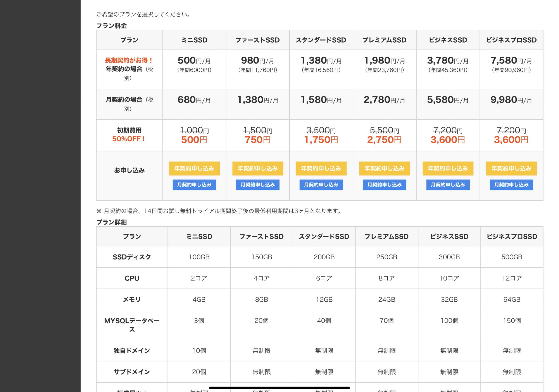The width and height of the screenshot is (559, 392).
Task: Click the discounted 2,750円 initial fee
Action: (x=385, y=140)
